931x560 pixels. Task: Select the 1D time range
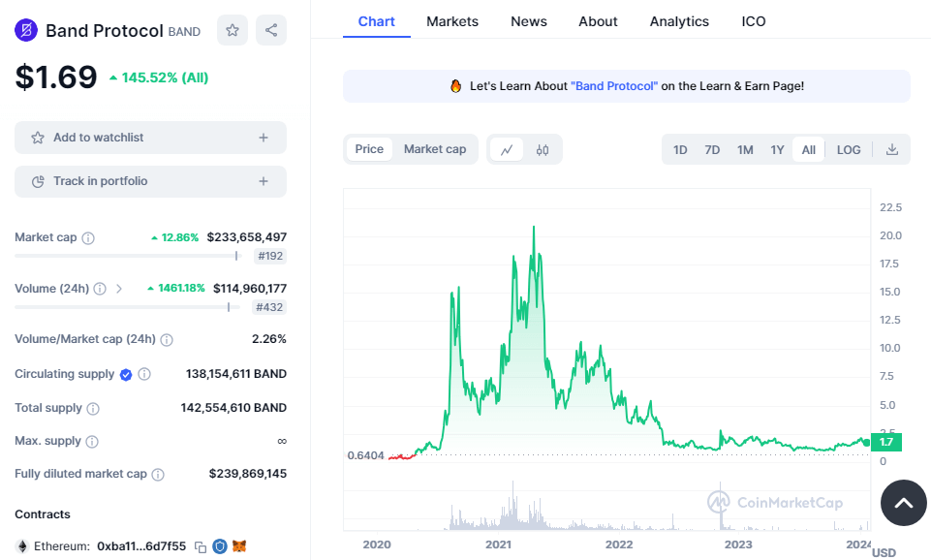pos(680,149)
